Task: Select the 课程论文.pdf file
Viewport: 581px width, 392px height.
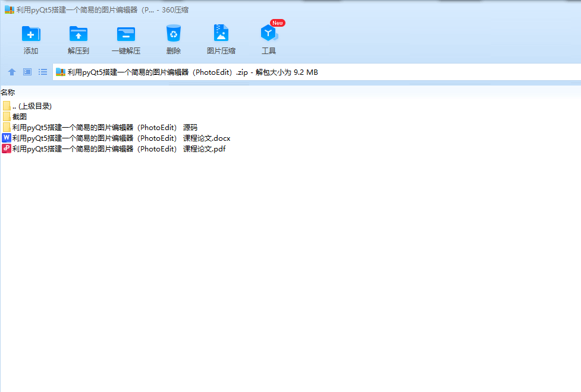Action: 114,149
